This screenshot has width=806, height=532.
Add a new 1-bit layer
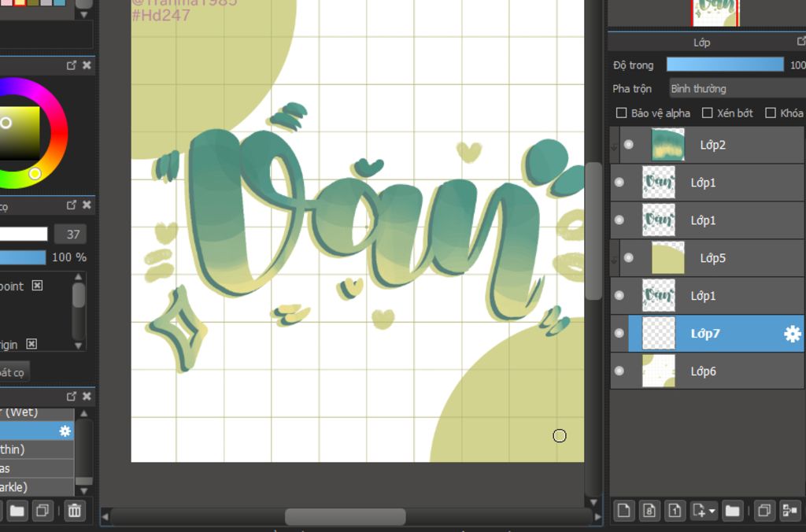coord(675,511)
